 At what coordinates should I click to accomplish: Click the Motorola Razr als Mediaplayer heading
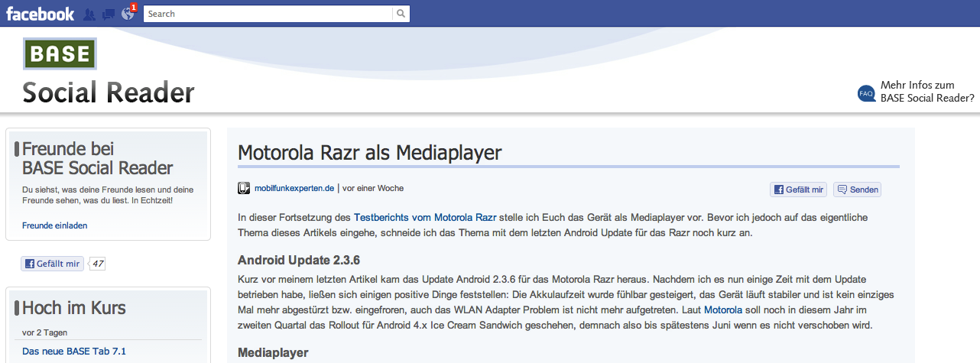[370, 152]
